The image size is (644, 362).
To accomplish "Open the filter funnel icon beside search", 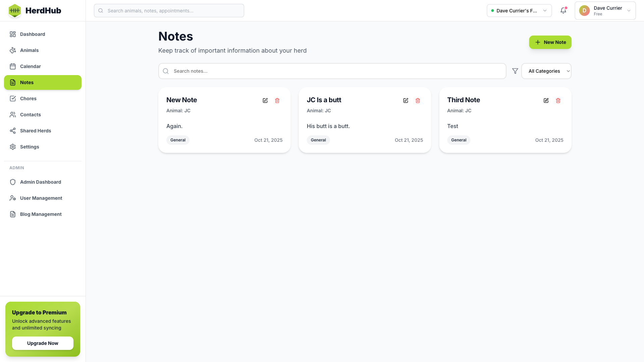I will (515, 71).
